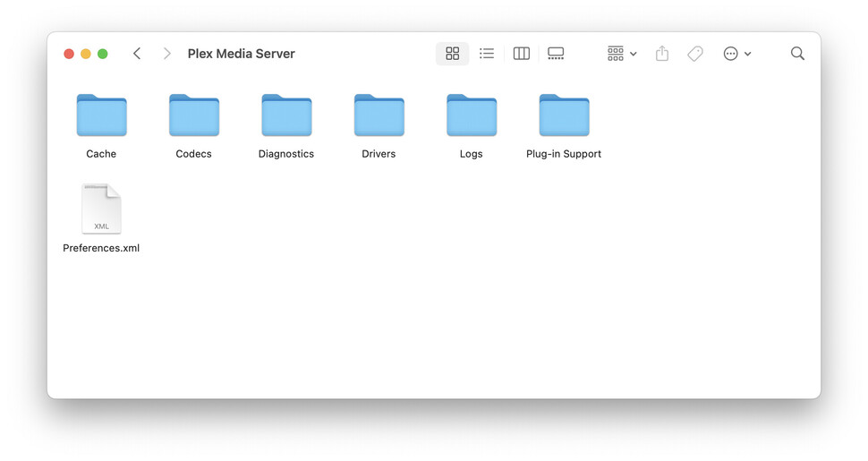Viewport: 868px width, 461px height.
Task: Open the Action ellipsis menu
Action: point(736,53)
